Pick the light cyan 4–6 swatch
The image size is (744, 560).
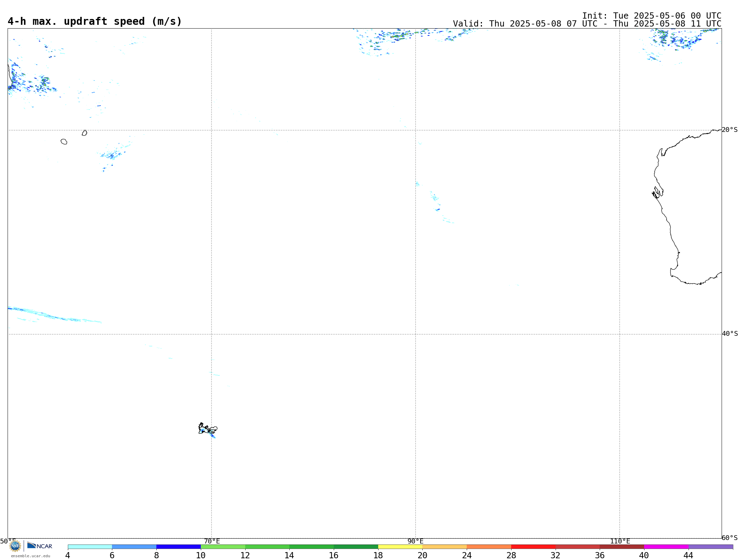point(90,547)
